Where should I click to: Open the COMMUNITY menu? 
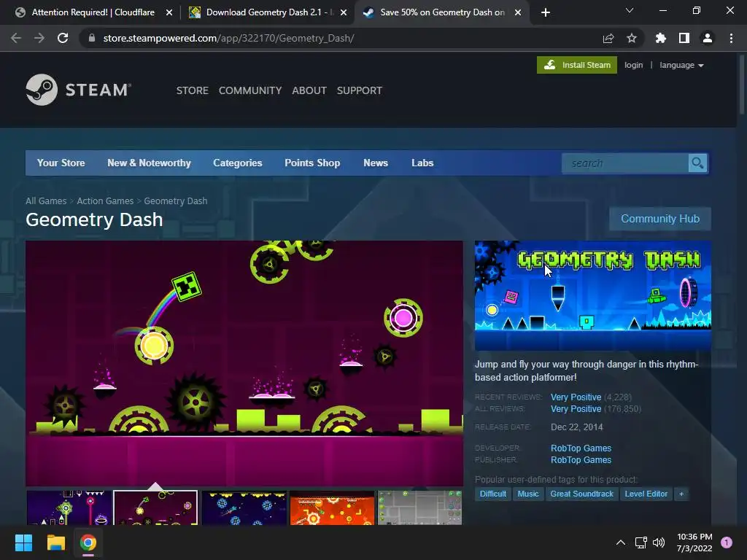(x=250, y=90)
